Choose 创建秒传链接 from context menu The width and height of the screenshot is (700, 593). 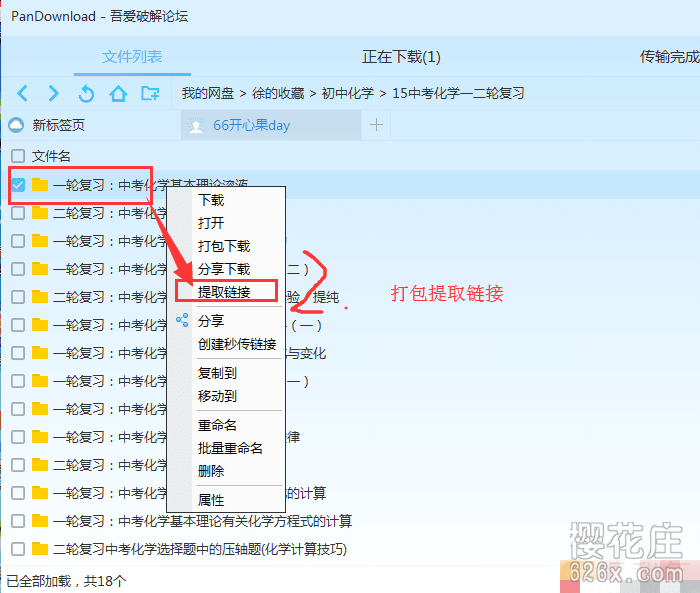[237, 344]
